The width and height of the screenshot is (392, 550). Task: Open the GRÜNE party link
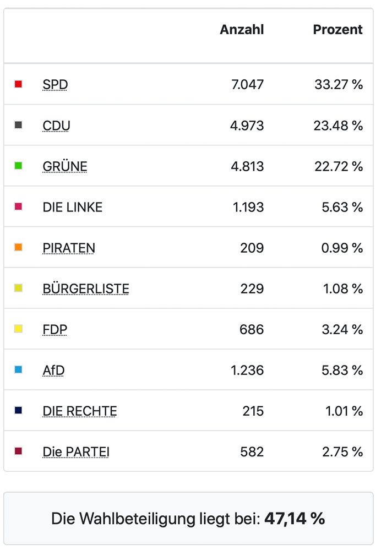tap(65, 166)
